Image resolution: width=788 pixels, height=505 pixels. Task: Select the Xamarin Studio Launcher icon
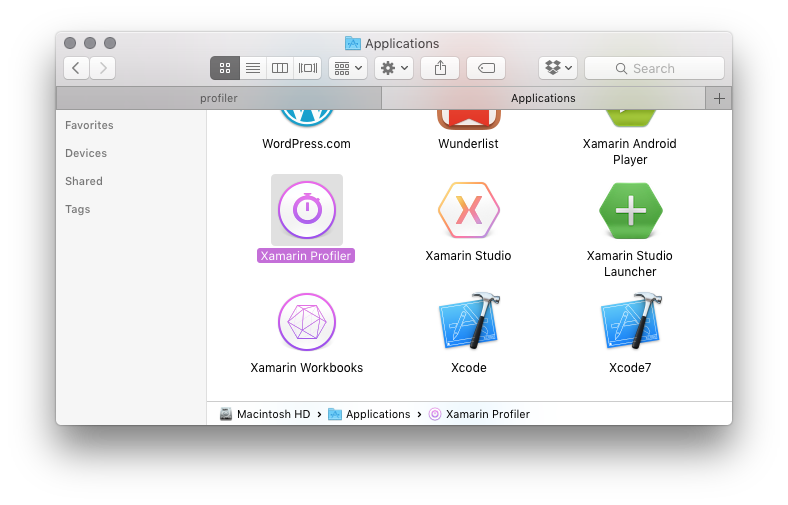coord(631,210)
